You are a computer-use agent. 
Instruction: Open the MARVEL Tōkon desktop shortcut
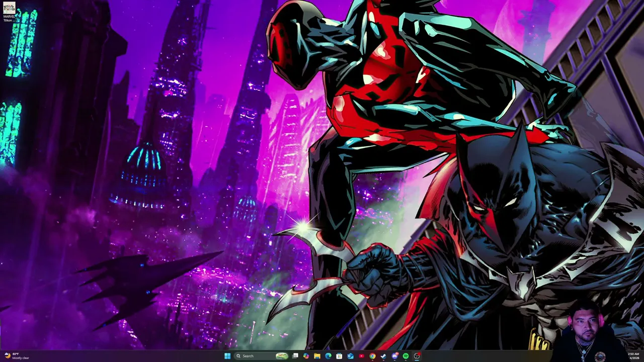click(x=9, y=12)
